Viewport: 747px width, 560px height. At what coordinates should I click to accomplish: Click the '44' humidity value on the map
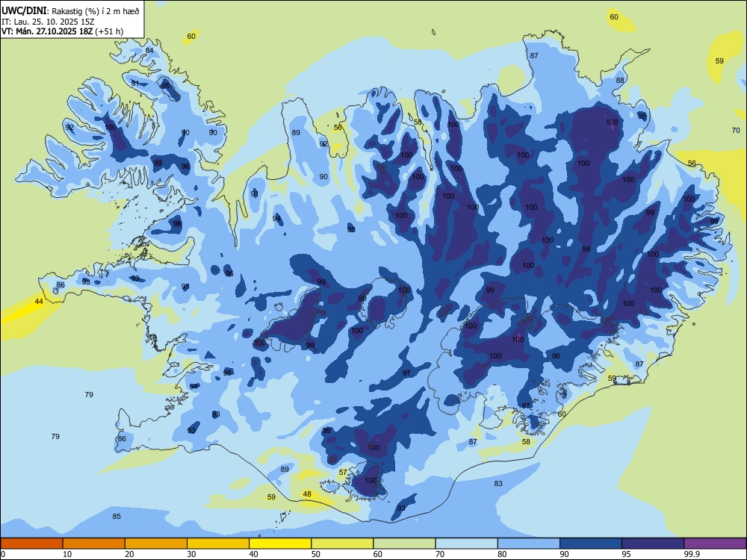pyautogui.click(x=39, y=302)
